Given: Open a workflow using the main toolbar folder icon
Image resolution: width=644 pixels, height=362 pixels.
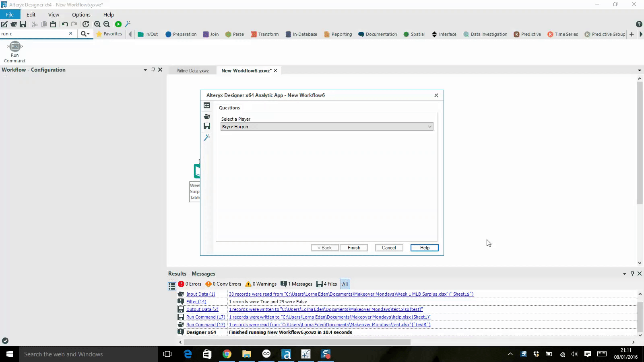Looking at the screenshot, I should [x=13, y=24].
